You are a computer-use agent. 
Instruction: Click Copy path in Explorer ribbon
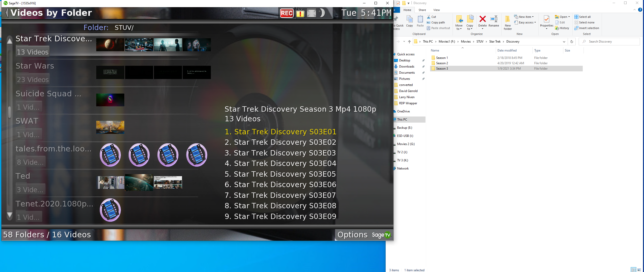pyautogui.click(x=436, y=22)
